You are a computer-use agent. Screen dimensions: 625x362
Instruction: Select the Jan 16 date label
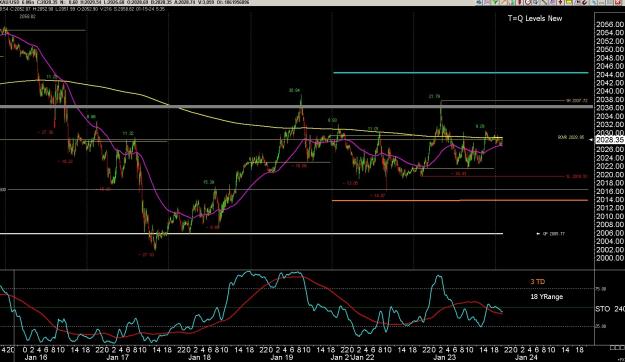pyautogui.click(x=36, y=357)
